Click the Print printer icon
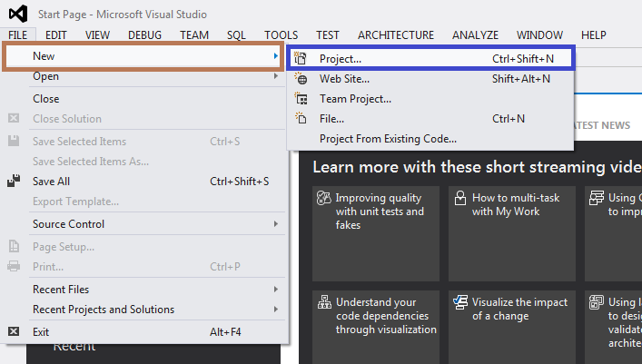 [x=14, y=267]
